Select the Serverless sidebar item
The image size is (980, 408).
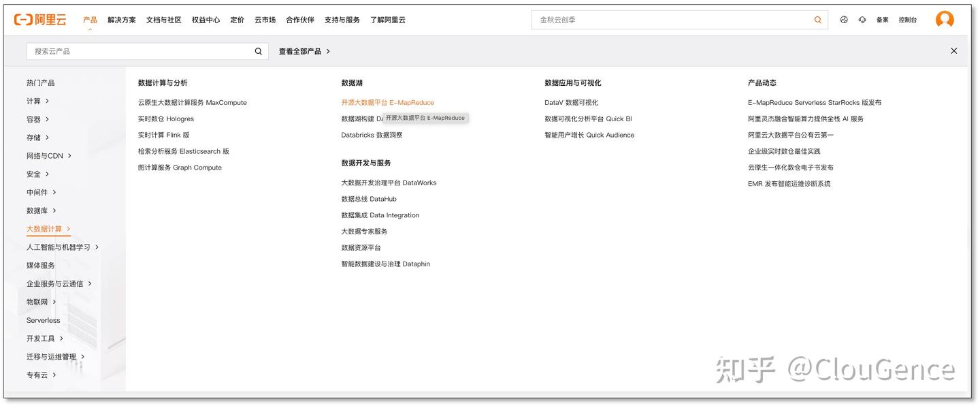43,319
